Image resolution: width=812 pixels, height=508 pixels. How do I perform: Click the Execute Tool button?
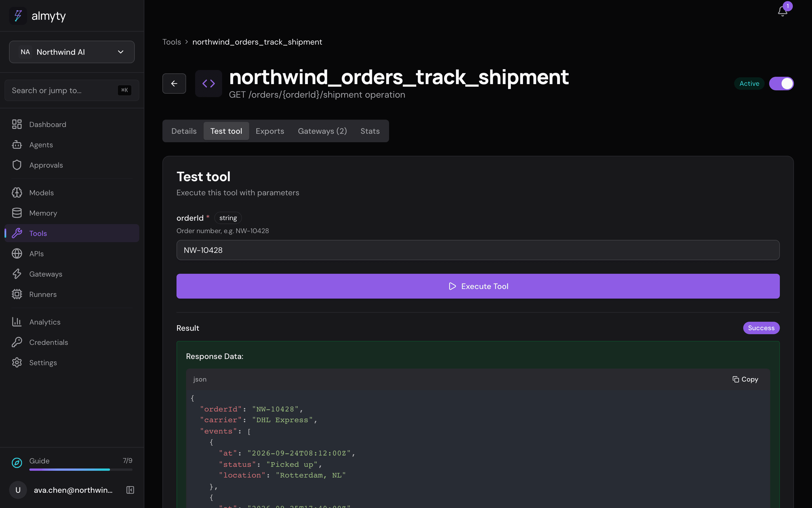tap(478, 286)
